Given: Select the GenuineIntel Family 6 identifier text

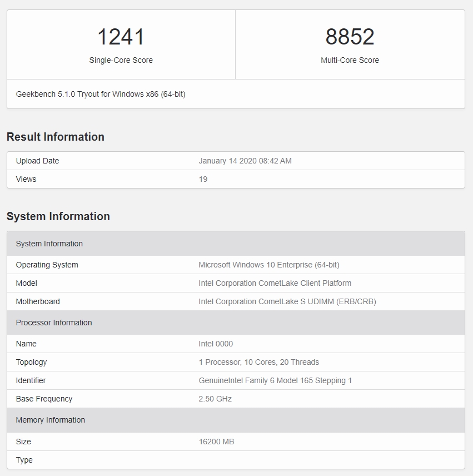Looking at the screenshot, I should [x=275, y=380].
